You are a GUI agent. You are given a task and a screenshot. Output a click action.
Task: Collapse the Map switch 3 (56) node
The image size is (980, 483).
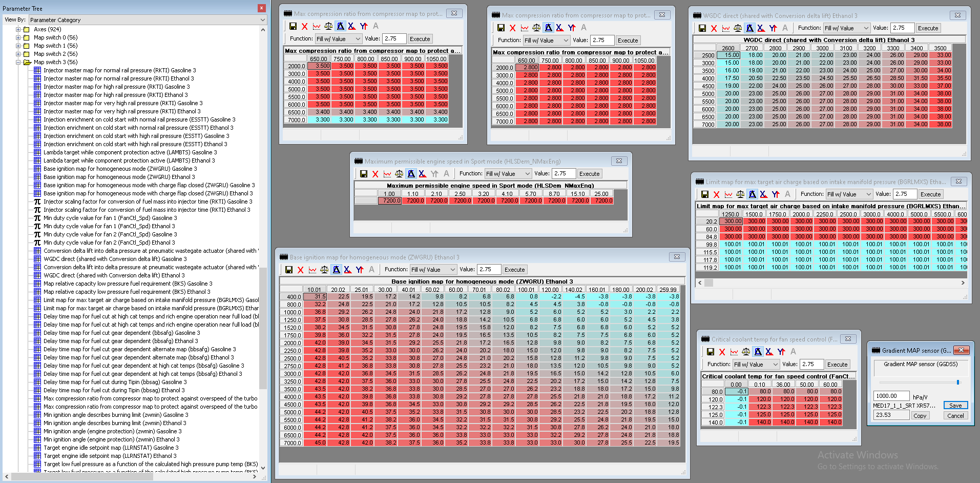click(18, 62)
